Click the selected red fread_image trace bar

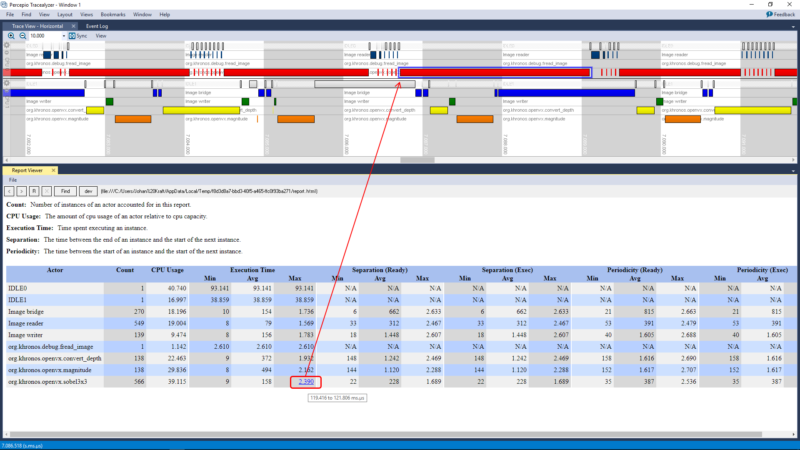coord(495,72)
